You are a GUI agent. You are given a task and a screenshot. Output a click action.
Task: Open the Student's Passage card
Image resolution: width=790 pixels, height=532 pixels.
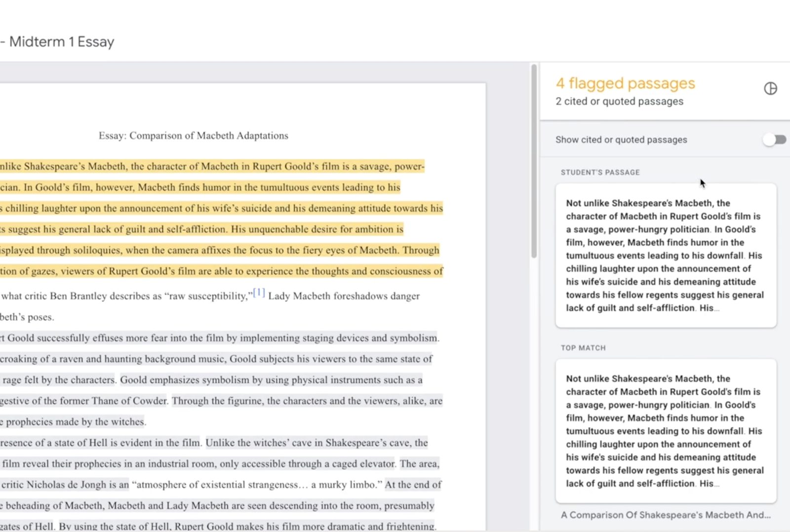666,255
